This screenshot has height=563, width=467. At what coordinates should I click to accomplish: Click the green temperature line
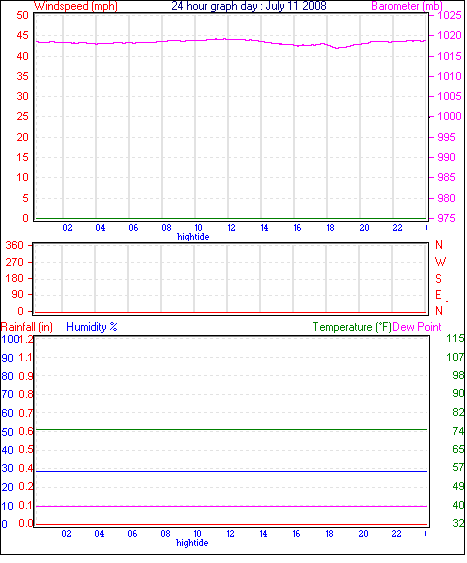(x=231, y=430)
